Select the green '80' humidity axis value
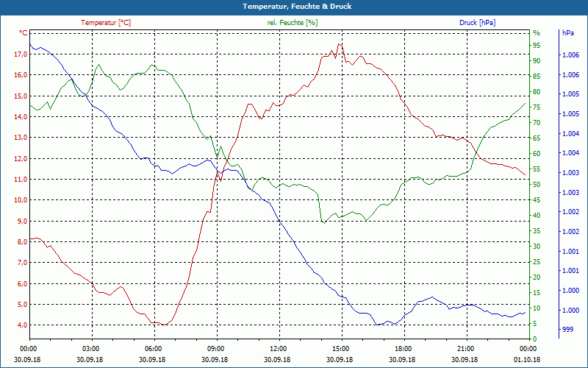Screen dimensions: 588x368 click(x=537, y=91)
